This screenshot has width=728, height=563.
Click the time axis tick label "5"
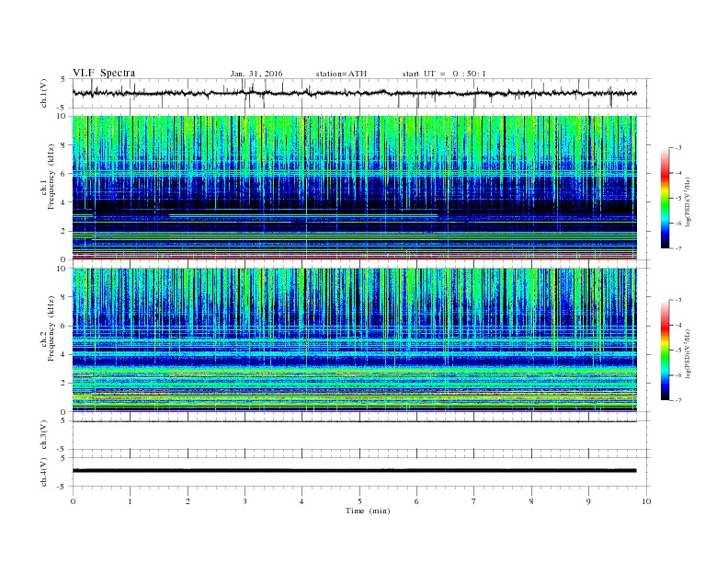click(x=359, y=501)
